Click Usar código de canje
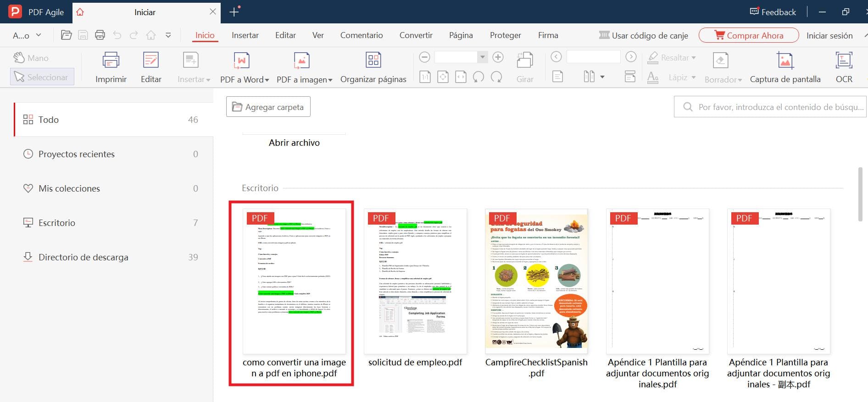The height and width of the screenshot is (402, 868). [644, 35]
